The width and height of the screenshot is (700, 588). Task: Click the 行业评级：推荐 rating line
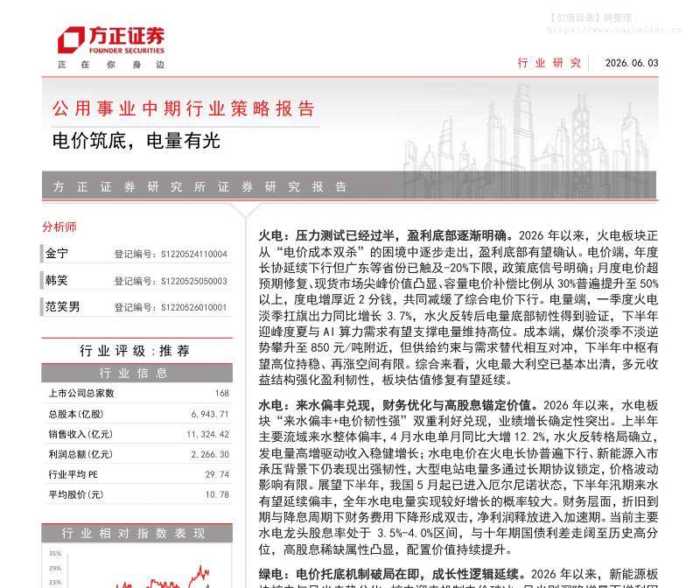[135, 351]
